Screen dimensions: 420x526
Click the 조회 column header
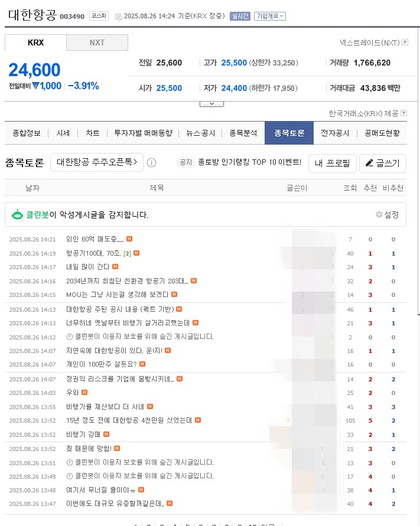pyautogui.click(x=350, y=188)
